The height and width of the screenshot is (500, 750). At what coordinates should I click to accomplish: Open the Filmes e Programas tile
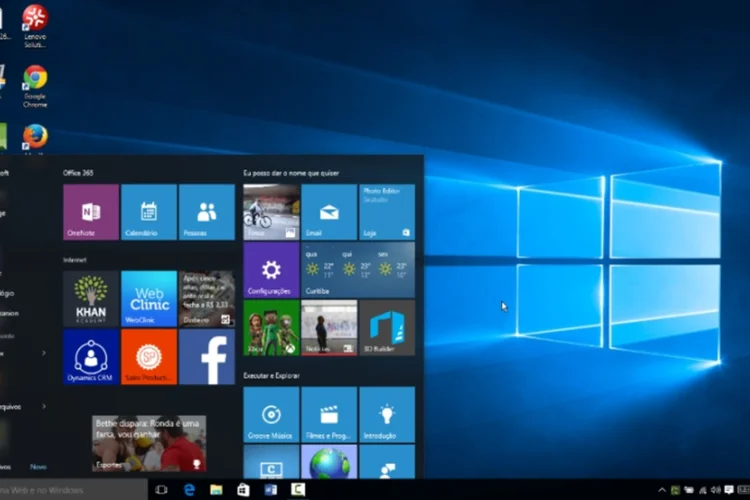(329, 414)
